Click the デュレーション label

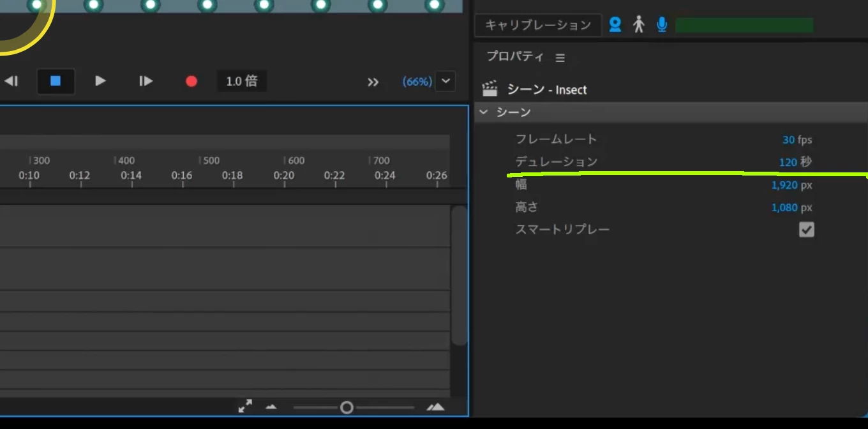pos(557,162)
